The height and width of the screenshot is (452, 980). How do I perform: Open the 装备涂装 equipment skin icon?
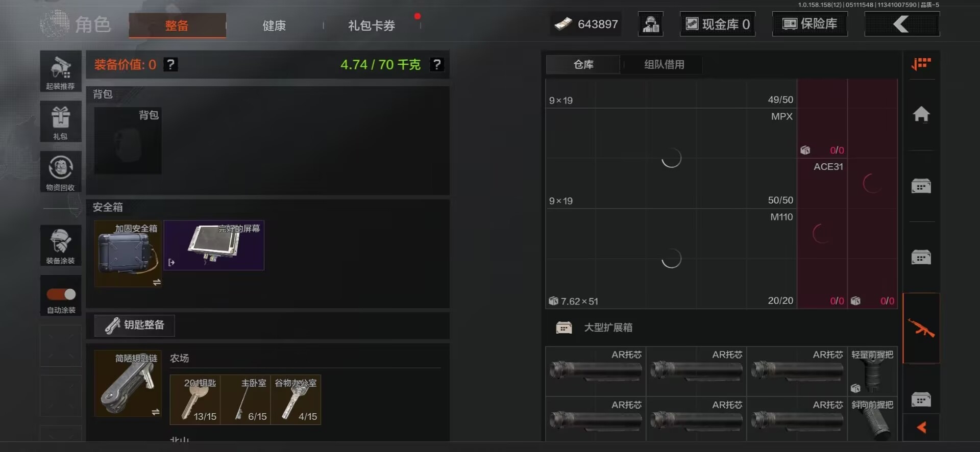click(x=61, y=245)
